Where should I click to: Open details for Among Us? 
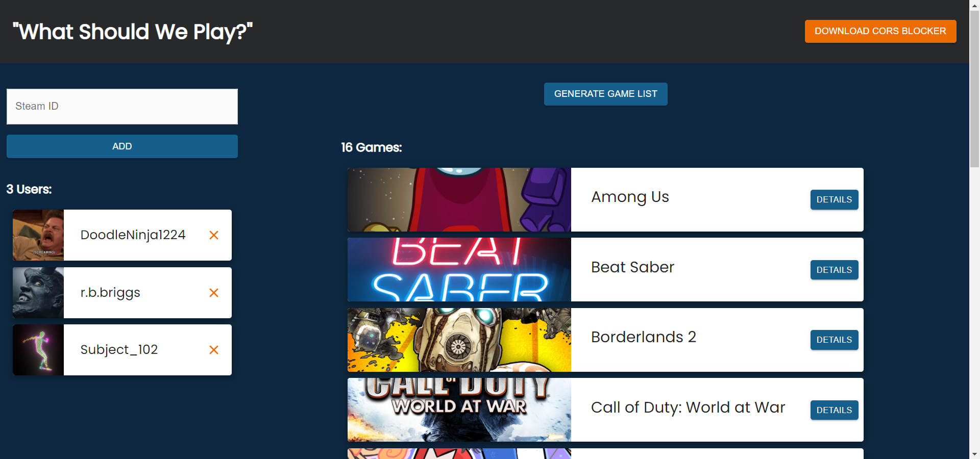click(834, 199)
